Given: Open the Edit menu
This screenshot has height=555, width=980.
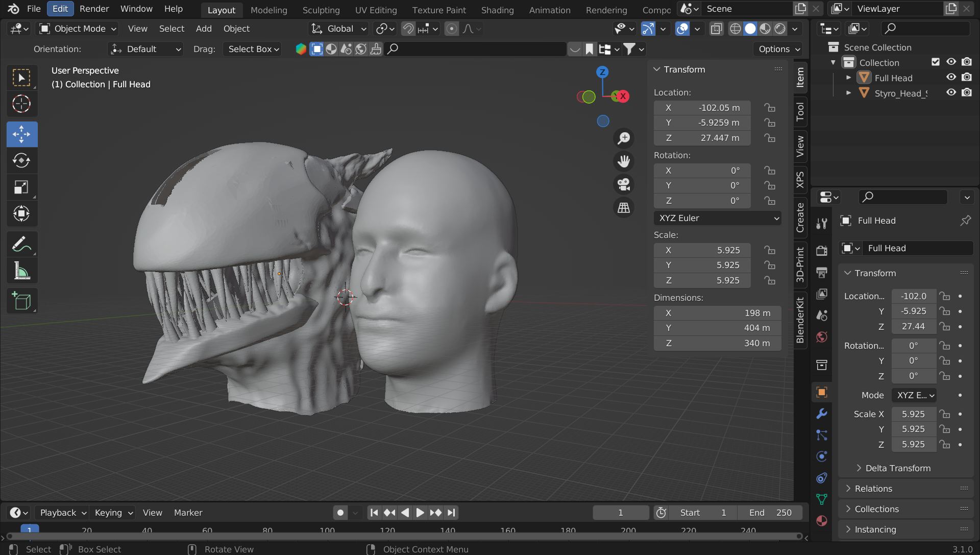Looking at the screenshot, I should [60, 9].
